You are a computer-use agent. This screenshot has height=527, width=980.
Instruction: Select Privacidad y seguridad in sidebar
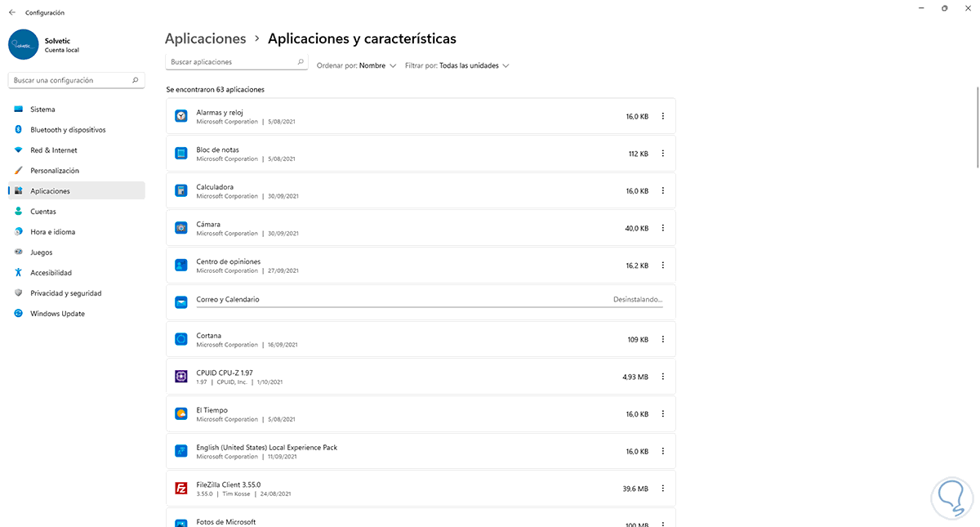pos(65,293)
